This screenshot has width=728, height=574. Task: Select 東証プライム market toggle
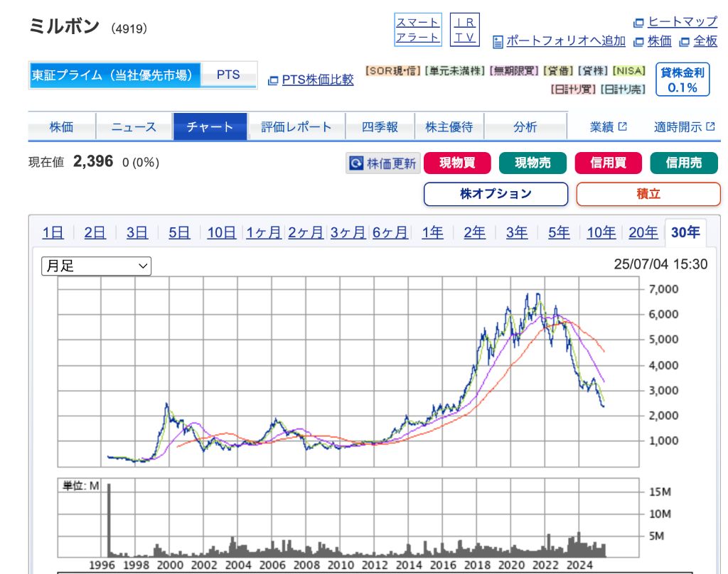click(114, 75)
